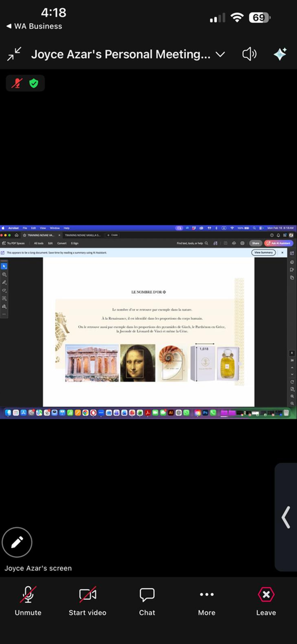The height and width of the screenshot is (644, 297).
Task: Tap the shared screen Mona Lisa image
Action: pyautogui.click(x=138, y=363)
